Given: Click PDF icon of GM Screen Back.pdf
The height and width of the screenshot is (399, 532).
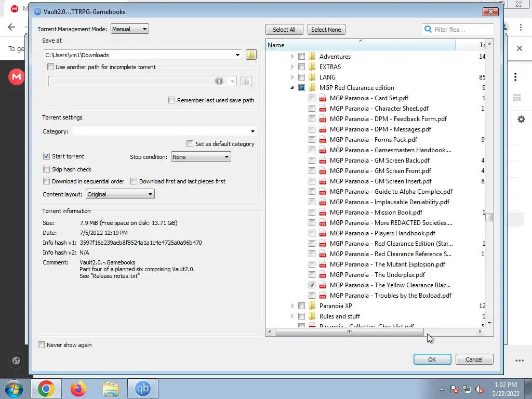Looking at the screenshot, I should tap(322, 160).
